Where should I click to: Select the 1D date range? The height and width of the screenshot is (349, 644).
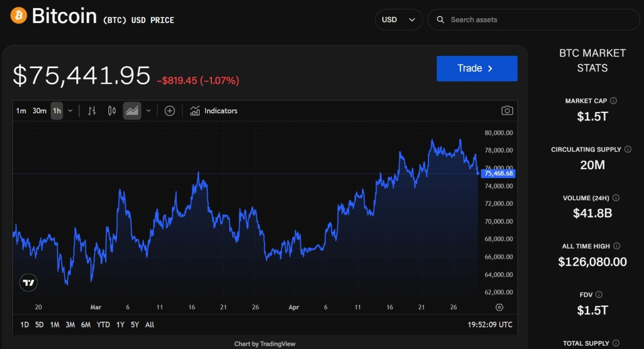tap(25, 324)
